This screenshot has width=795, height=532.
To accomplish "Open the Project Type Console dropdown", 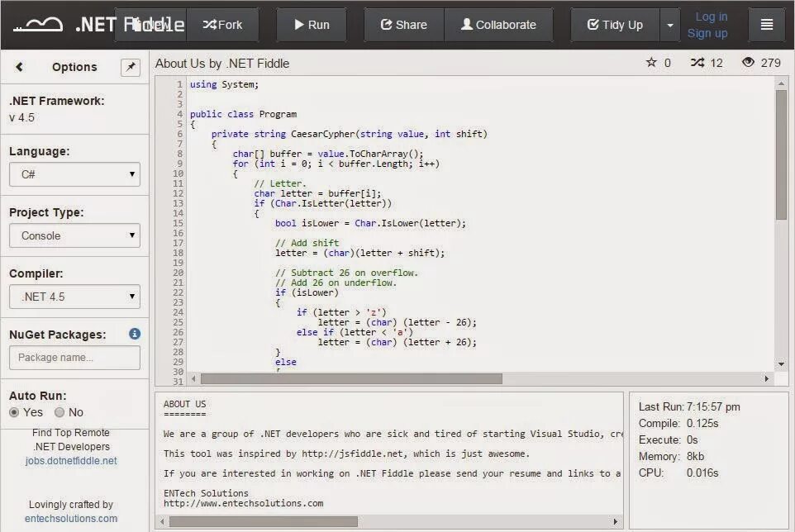I will 74,235.
